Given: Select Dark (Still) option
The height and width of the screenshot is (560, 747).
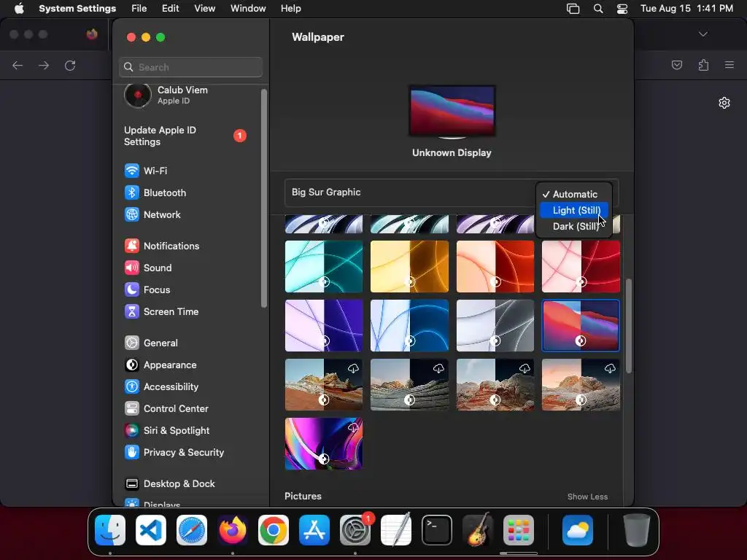Looking at the screenshot, I should [x=574, y=226].
